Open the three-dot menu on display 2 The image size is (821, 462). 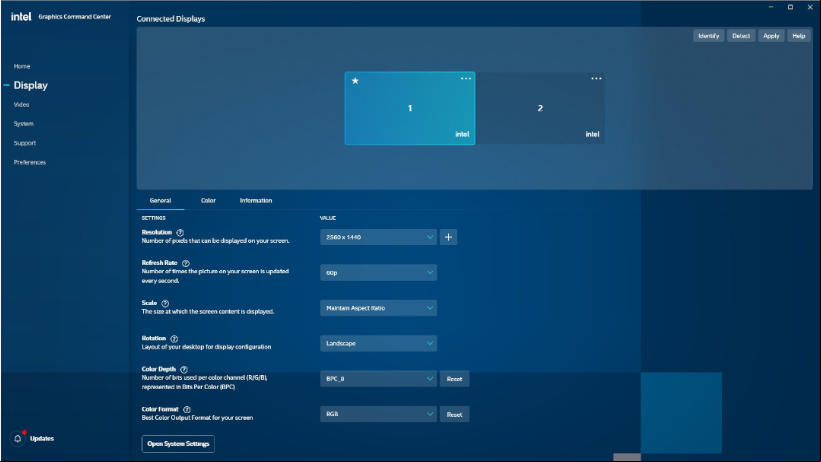click(596, 79)
